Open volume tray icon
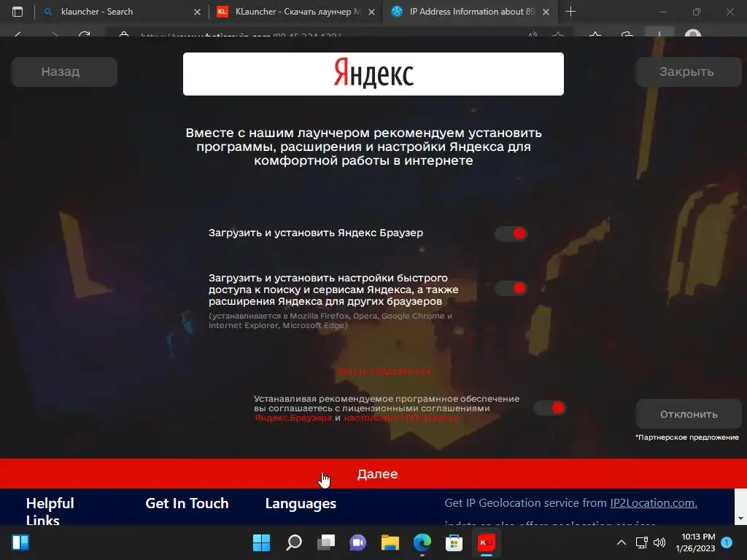Screen dimensions: 747x560 point(659,542)
